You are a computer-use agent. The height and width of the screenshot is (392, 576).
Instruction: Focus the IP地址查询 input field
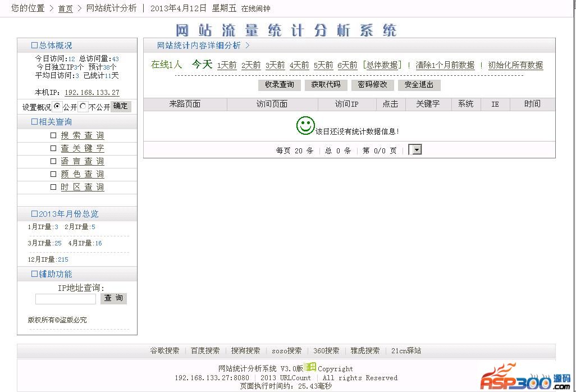click(65, 299)
